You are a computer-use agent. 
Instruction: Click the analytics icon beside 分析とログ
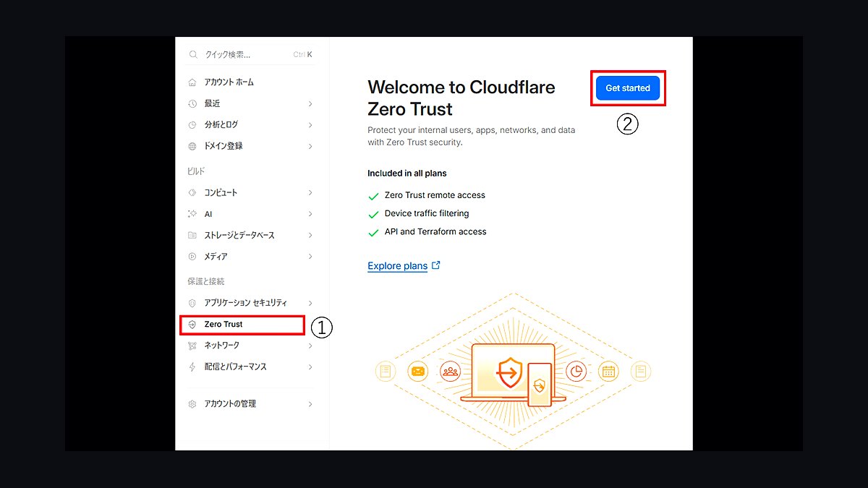point(192,125)
